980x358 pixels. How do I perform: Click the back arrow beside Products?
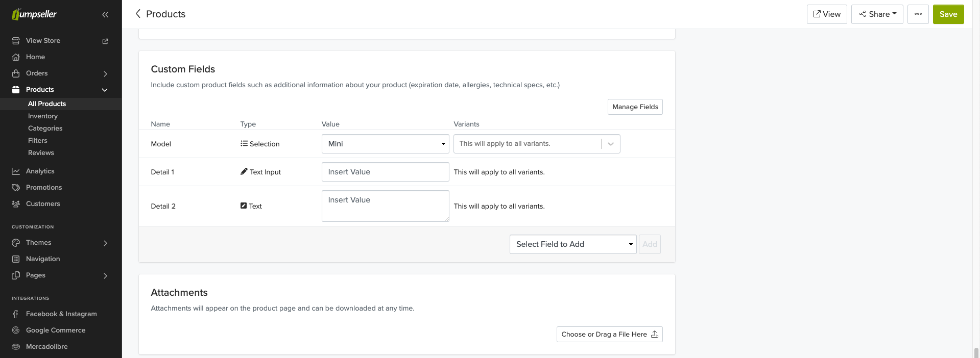tap(138, 14)
